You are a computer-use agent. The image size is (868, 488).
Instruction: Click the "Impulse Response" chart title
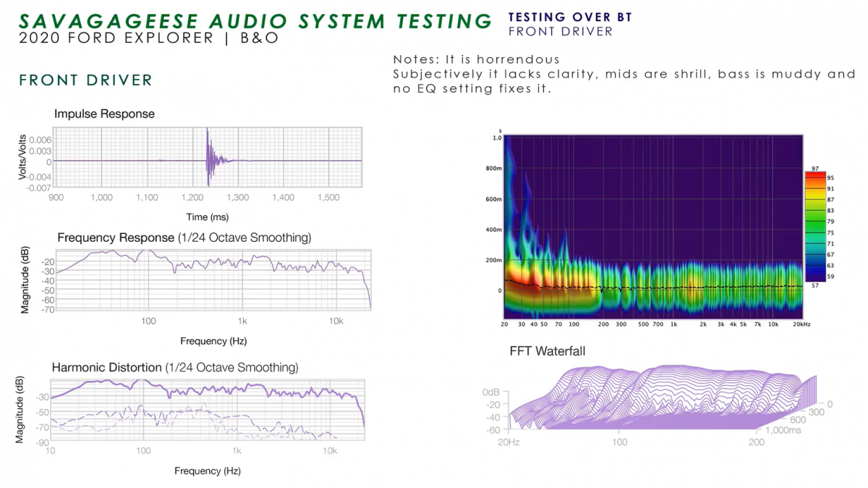(104, 114)
